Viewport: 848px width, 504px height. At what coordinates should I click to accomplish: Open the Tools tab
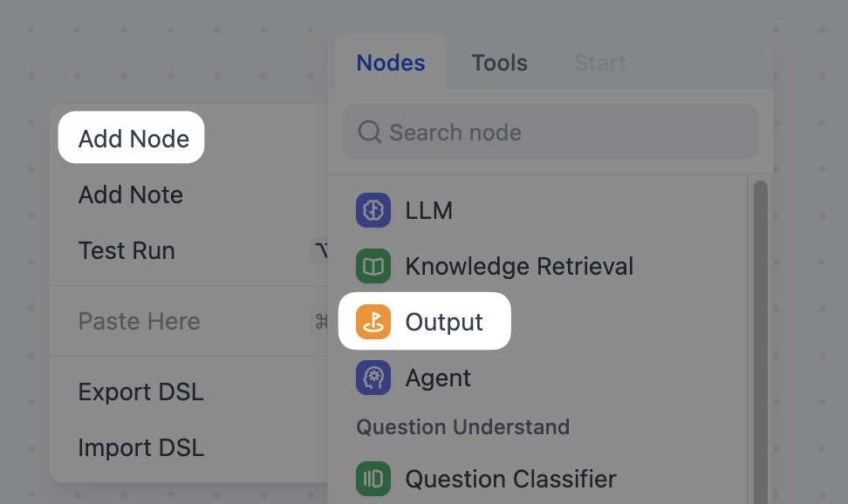click(499, 63)
